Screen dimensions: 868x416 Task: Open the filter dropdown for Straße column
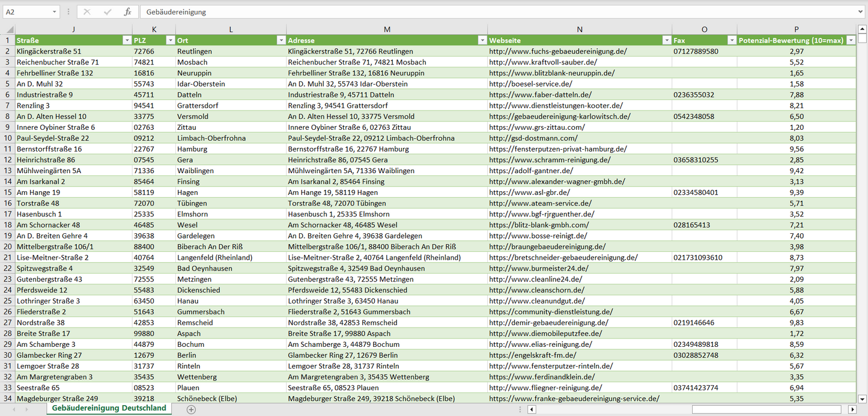(126, 40)
